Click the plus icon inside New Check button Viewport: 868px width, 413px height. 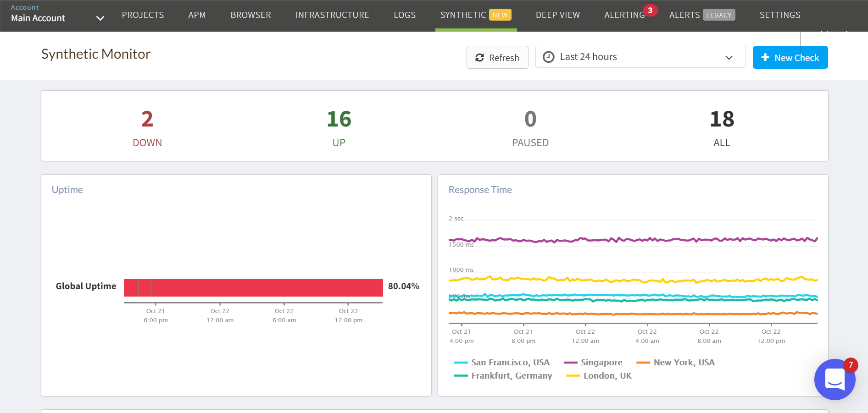765,57
